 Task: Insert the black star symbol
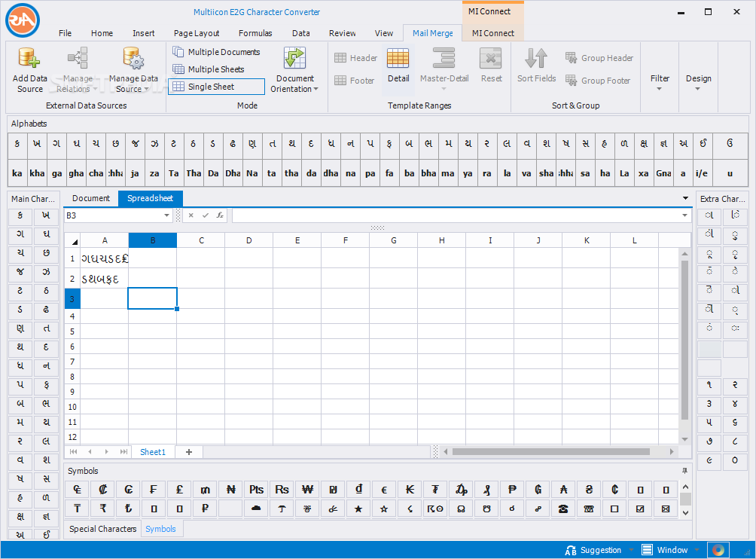358,509
